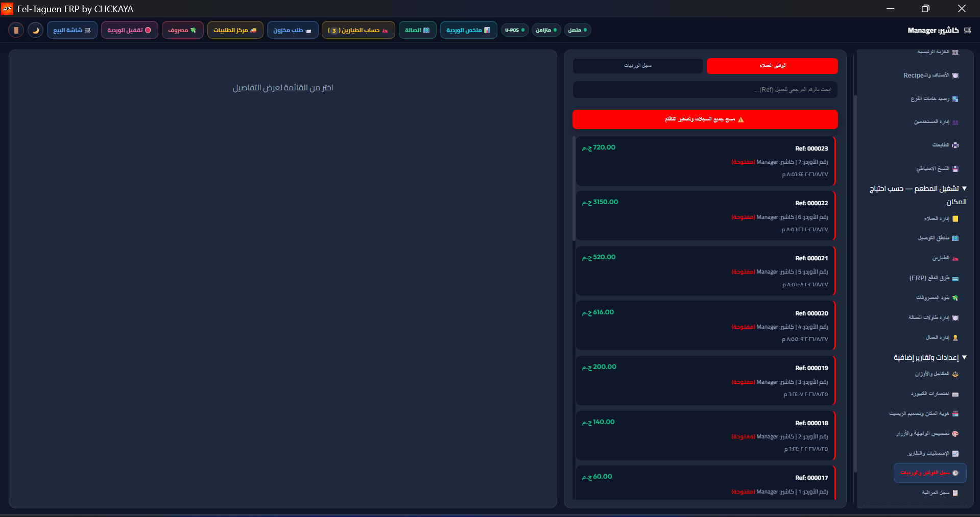Open delivery zones (مناطق التوصيل) map icon
The width and height of the screenshot is (980, 517).
click(955, 238)
